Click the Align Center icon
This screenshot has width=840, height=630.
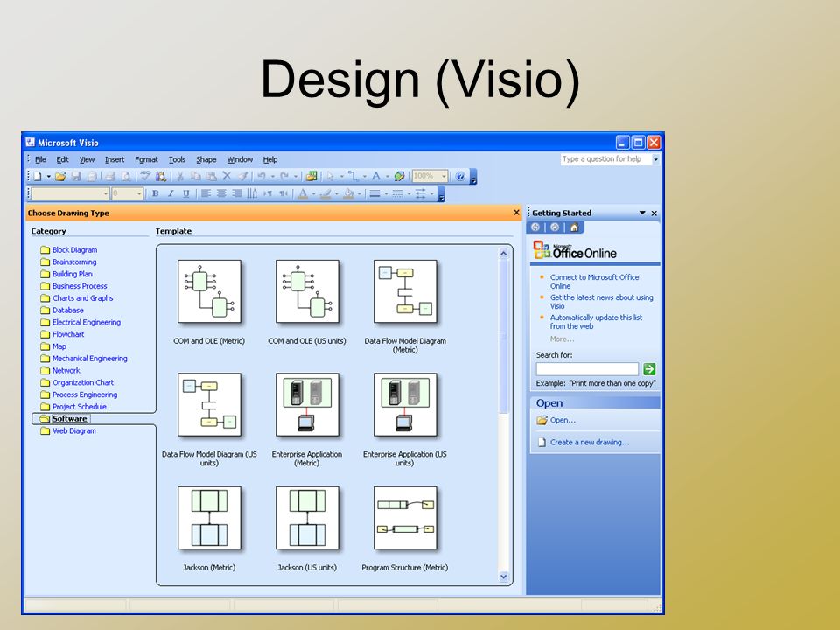click(221, 193)
